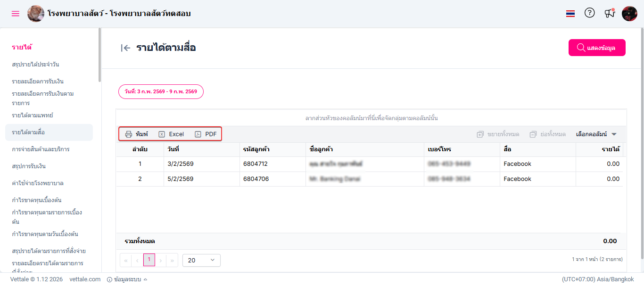Click the user profile avatar
Image resolution: width=644 pixels, height=286 pixels.
[x=629, y=14]
